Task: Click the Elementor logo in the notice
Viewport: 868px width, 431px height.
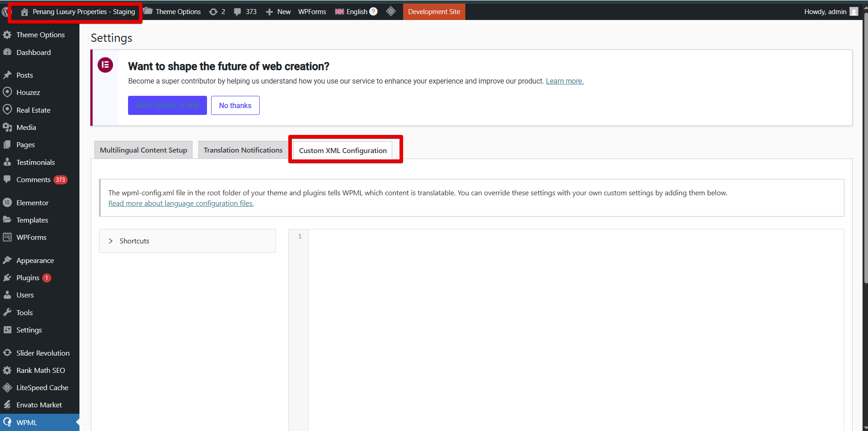Action: point(105,65)
